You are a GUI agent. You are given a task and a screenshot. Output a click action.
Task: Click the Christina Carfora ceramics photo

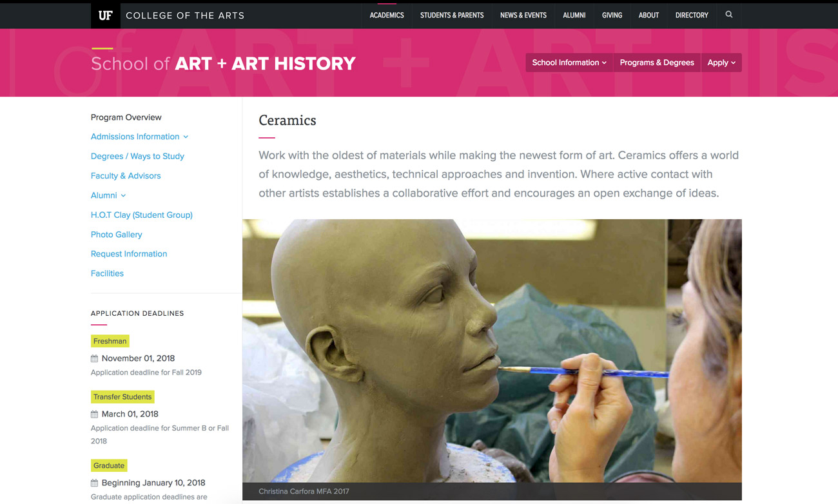coord(492,358)
